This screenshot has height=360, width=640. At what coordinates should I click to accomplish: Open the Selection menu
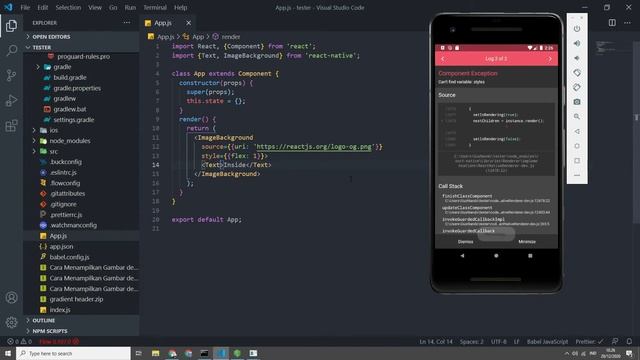[x=68, y=7]
